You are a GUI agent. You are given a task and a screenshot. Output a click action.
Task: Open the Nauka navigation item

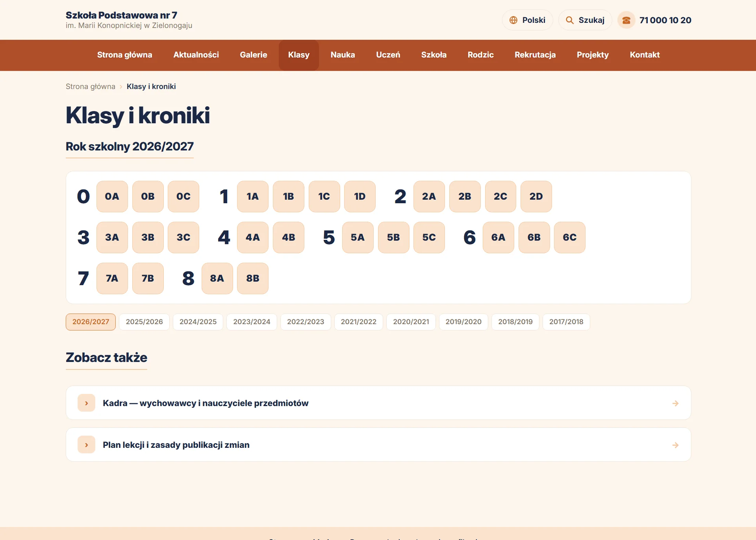coord(343,55)
